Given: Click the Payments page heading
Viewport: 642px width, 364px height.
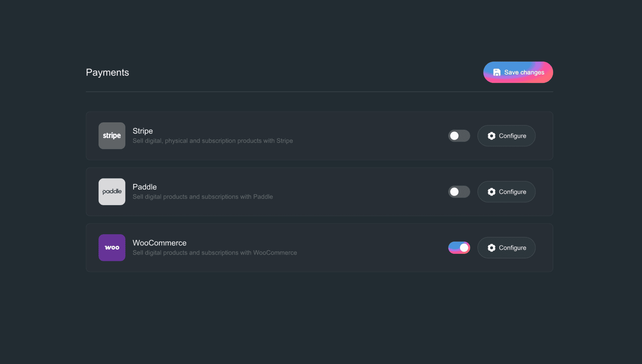Looking at the screenshot, I should (108, 72).
